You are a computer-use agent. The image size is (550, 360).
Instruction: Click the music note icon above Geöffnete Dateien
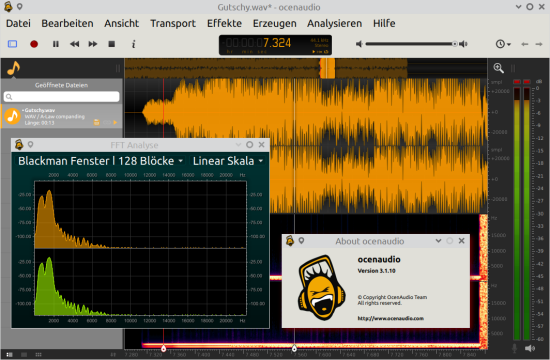click(x=13, y=68)
